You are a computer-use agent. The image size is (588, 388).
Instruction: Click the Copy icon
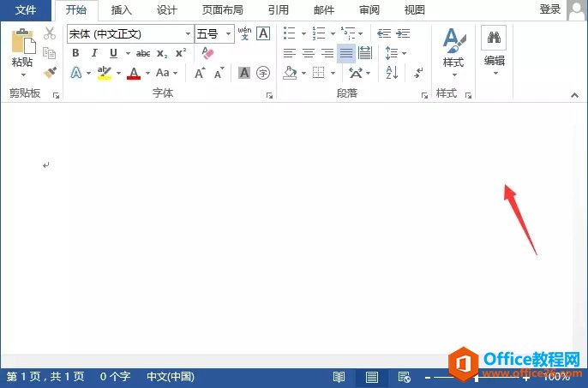point(50,53)
